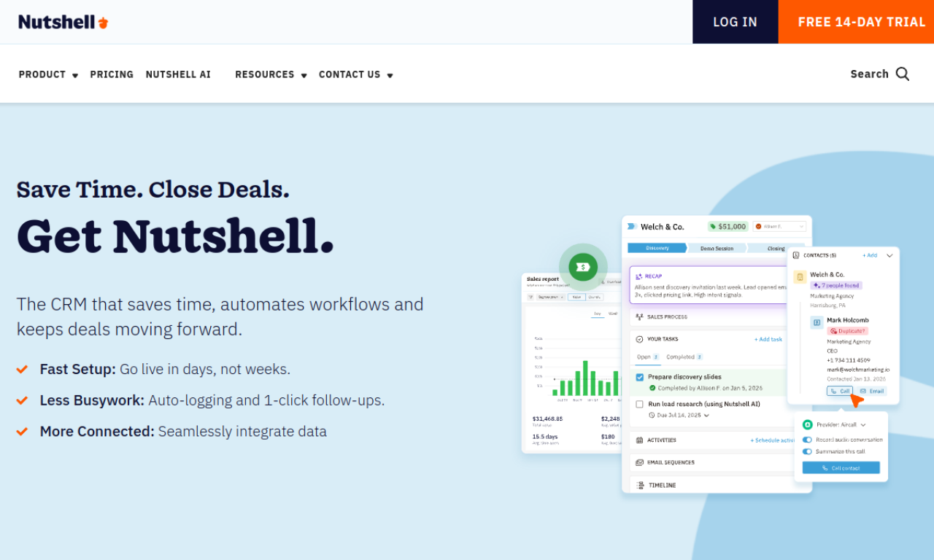Open the Allison F. assignee dropdown
934x560 pixels.
[779, 227]
